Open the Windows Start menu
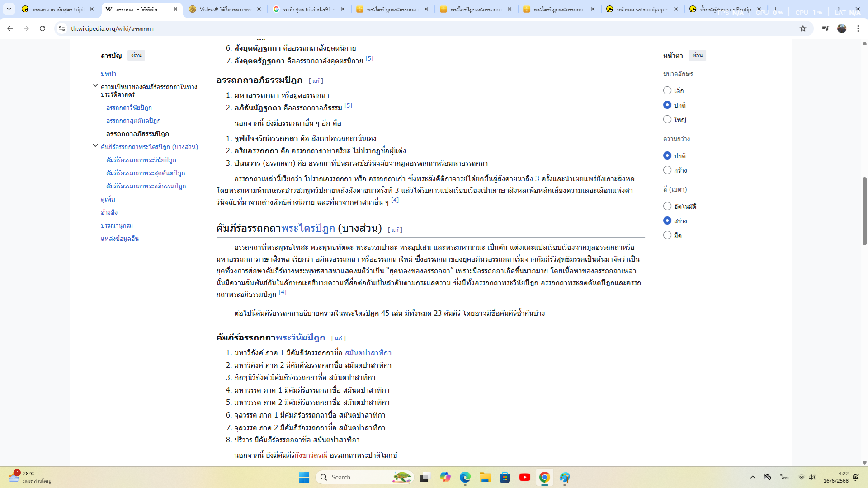 tap(304, 477)
